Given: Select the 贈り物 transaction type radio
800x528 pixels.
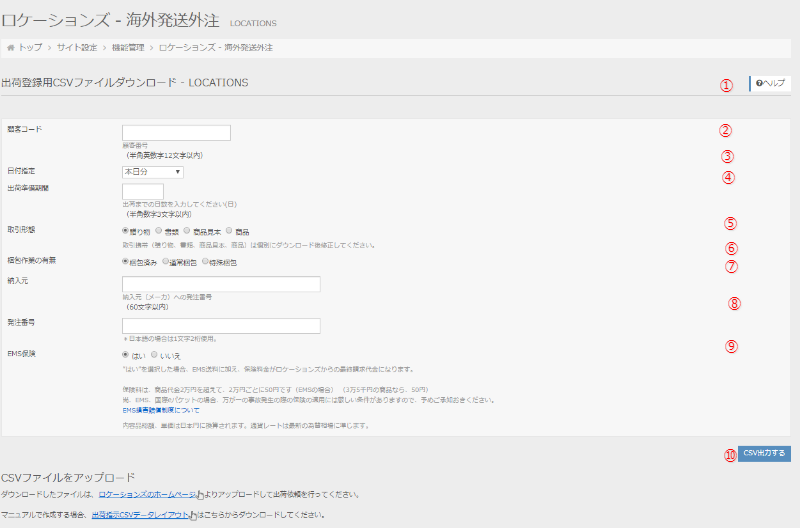Looking at the screenshot, I should point(125,230).
